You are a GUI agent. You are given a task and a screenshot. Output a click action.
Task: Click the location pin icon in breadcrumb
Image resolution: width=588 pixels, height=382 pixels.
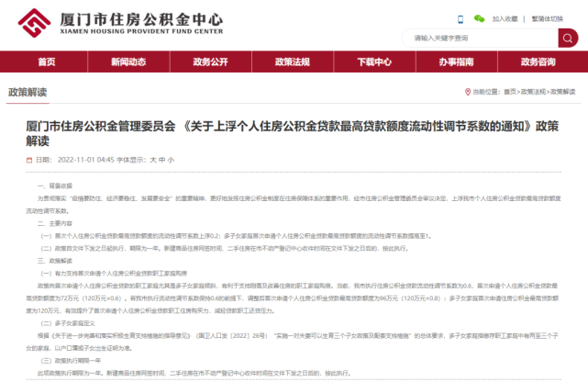468,92
